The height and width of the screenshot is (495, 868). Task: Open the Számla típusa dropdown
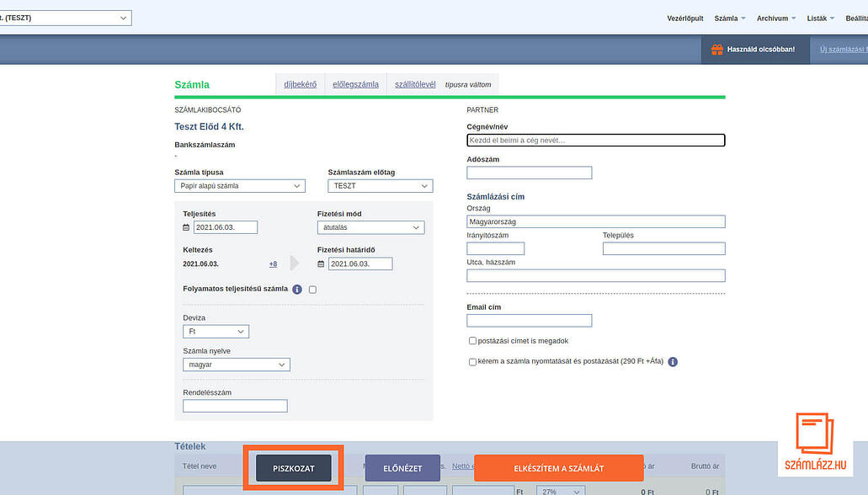240,186
